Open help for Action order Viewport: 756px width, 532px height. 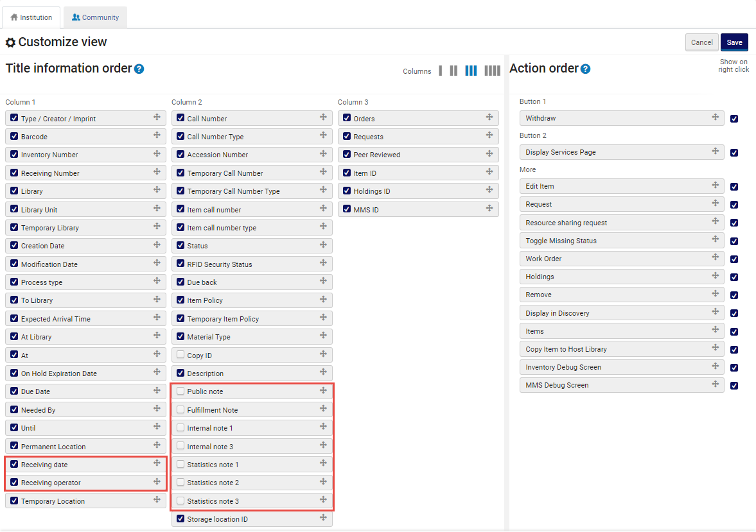tap(585, 69)
